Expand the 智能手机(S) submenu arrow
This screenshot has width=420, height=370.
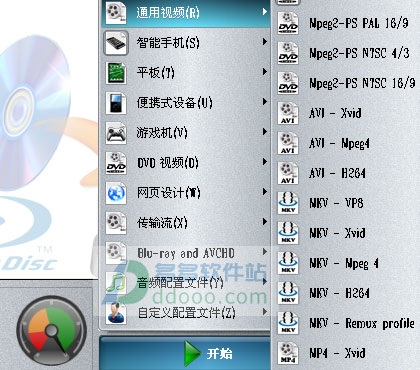pyautogui.click(x=265, y=42)
